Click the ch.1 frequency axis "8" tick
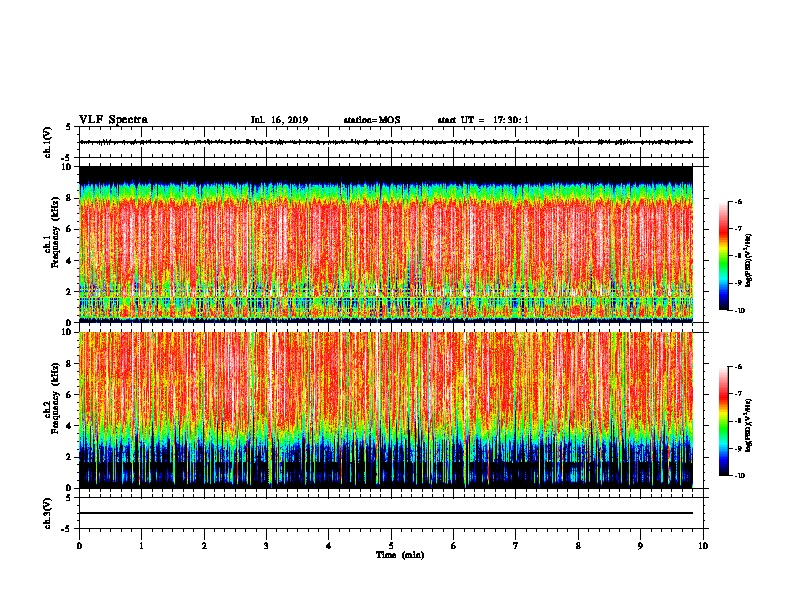The height and width of the screenshot is (612, 792). click(69, 198)
